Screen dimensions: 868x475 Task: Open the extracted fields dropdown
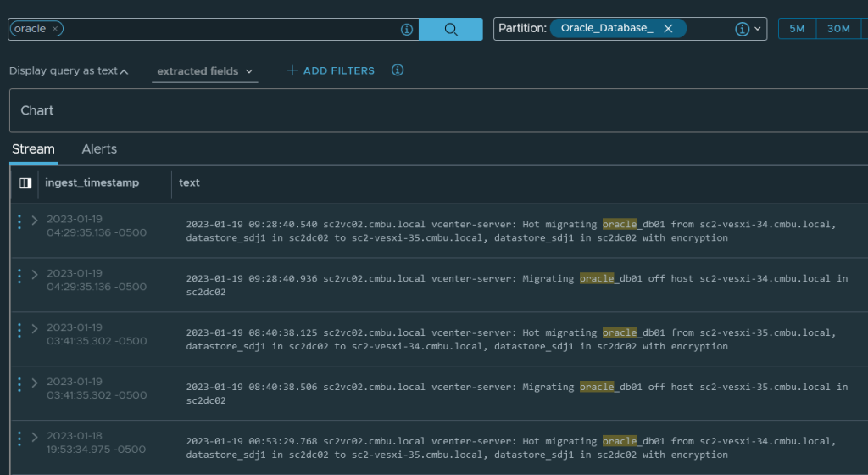(205, 71)
